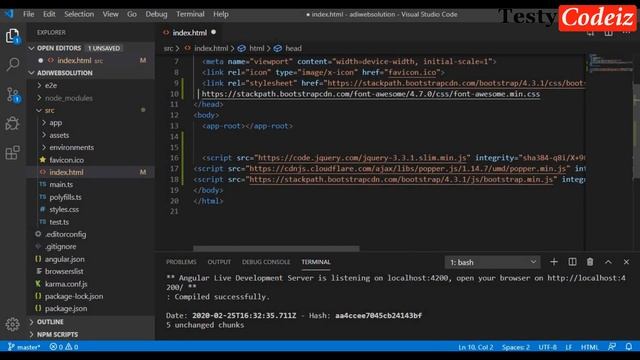Open the Help menu
Screen dimensions: 640x360
click(220, 14)
